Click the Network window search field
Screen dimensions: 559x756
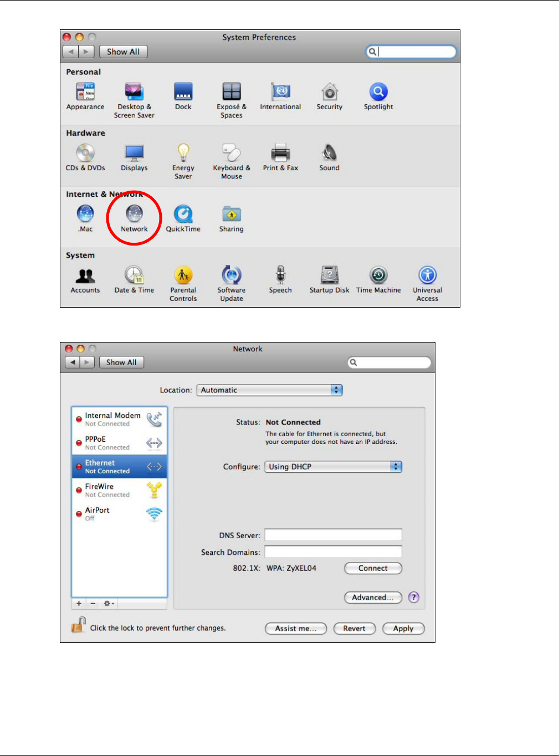pos(389,362)
